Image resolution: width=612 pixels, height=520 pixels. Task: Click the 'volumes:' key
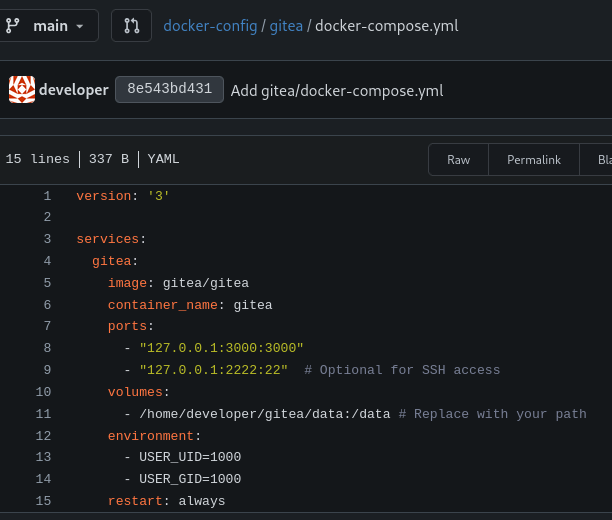(x=139, y=392)
